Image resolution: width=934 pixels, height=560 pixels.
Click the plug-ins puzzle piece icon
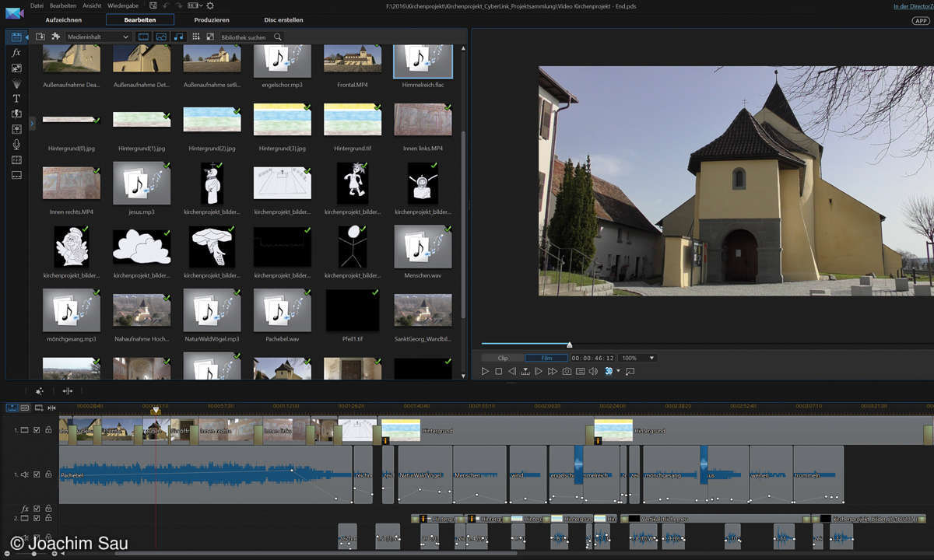coord(56,37)
